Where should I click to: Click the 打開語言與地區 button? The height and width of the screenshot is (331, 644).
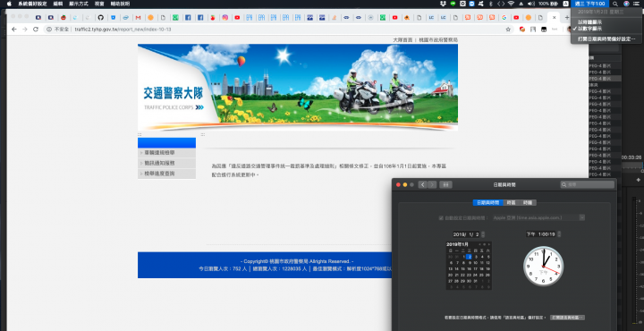coord(567,318)
